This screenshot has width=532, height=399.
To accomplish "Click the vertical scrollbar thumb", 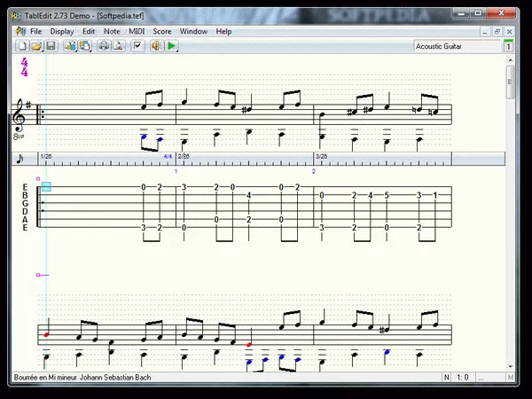I will click(x=510, y=82).
